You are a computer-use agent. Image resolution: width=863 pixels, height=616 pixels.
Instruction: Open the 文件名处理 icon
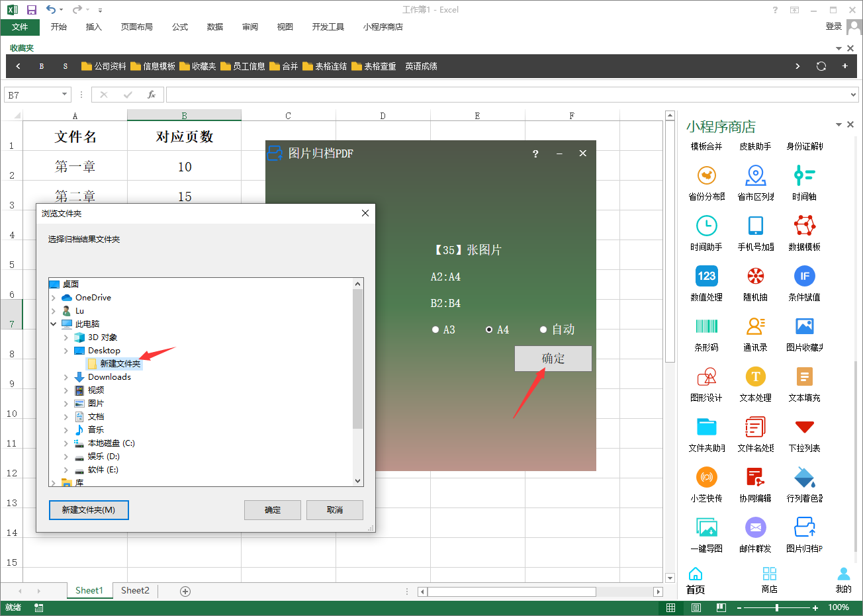pyautogui.click(x=756, y=427)
